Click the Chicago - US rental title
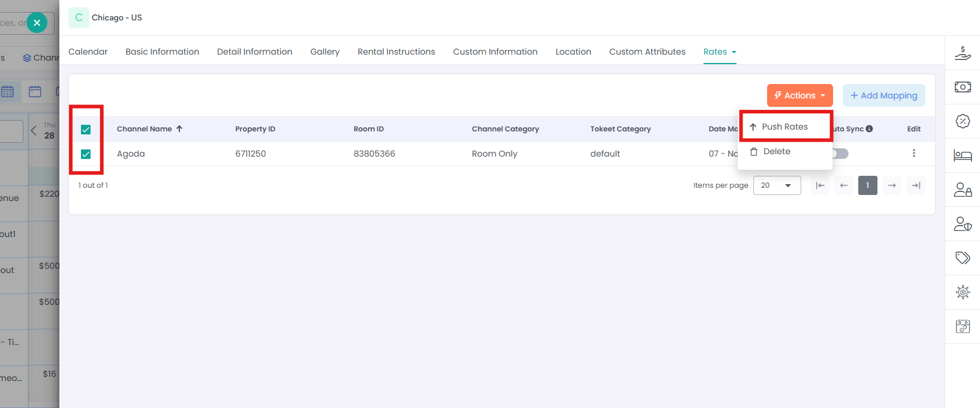 (117, 17)
